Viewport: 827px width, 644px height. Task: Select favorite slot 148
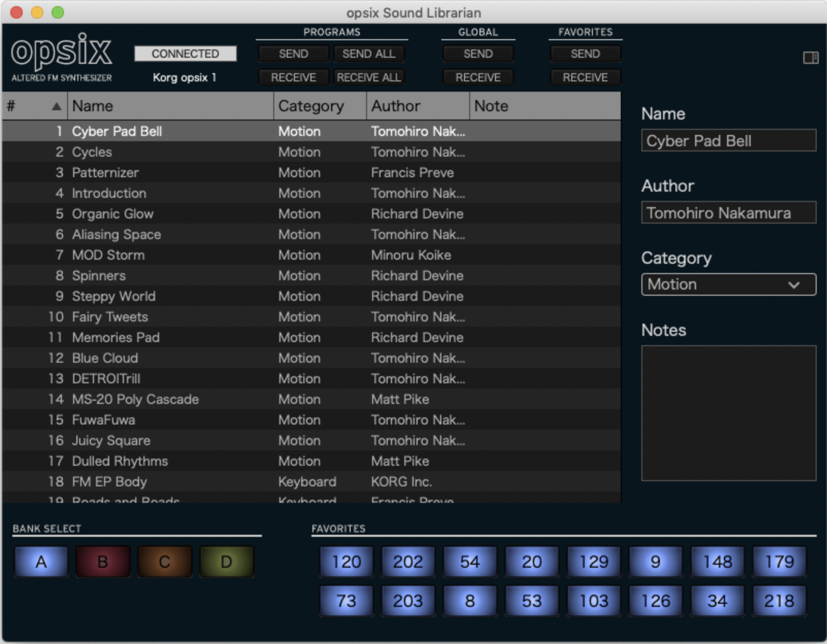click(718, 562)
